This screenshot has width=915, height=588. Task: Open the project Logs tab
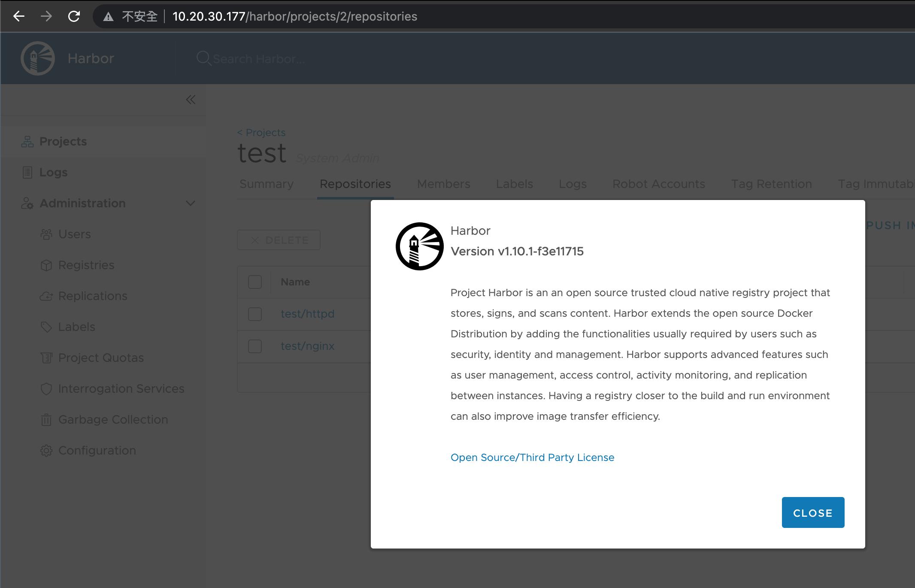573,184
